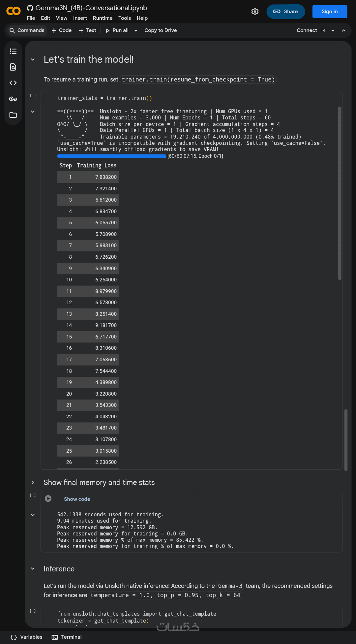356x644 pixels.
Task: Click Copy to Drive
Action: click(x=161, y=30)
